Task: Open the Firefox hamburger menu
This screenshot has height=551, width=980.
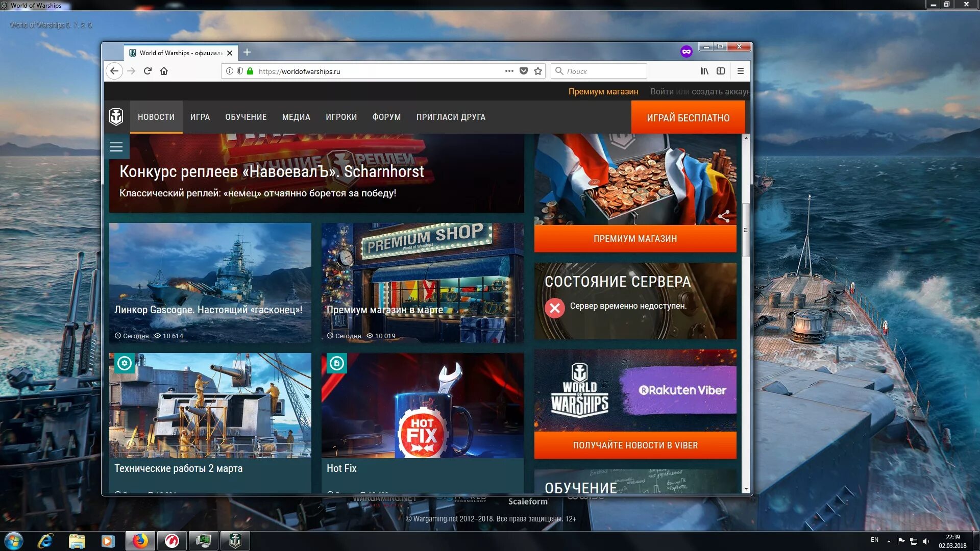Action: click(741, 71)
